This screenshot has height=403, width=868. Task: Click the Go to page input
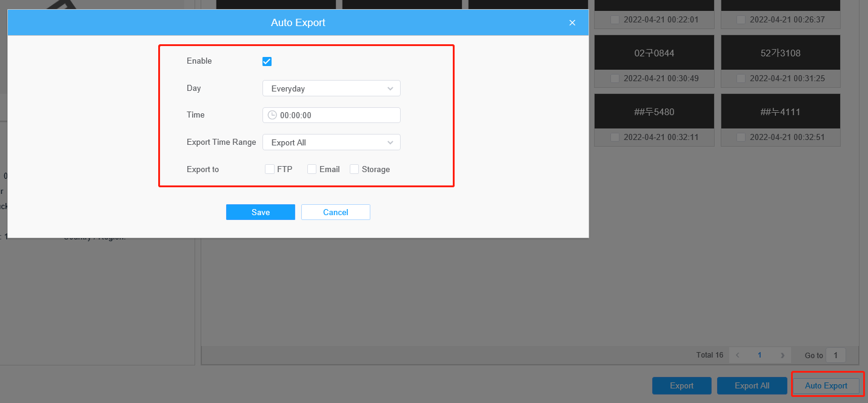(x=836, y=355)
